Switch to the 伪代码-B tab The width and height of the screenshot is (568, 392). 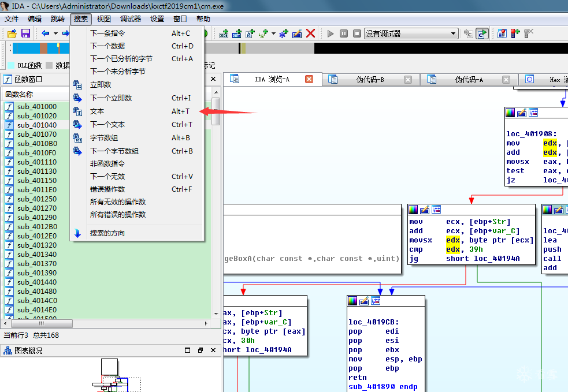[370, 80]
